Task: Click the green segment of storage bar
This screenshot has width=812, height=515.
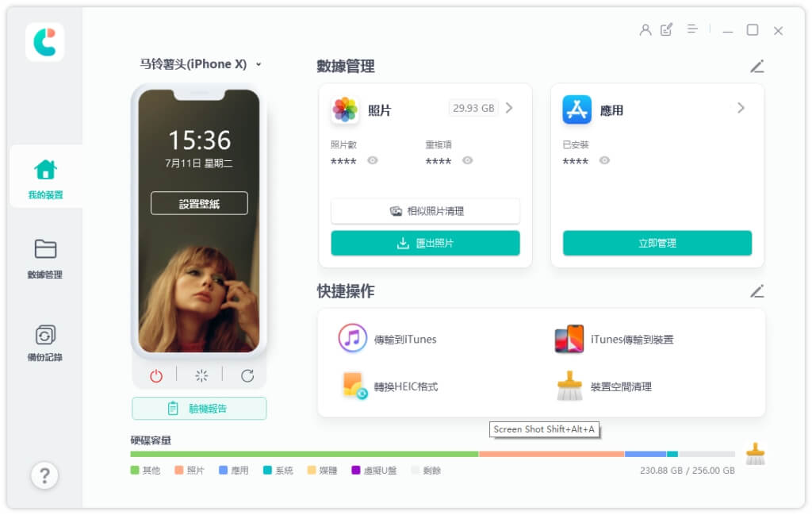Action: tap(304, 454)
